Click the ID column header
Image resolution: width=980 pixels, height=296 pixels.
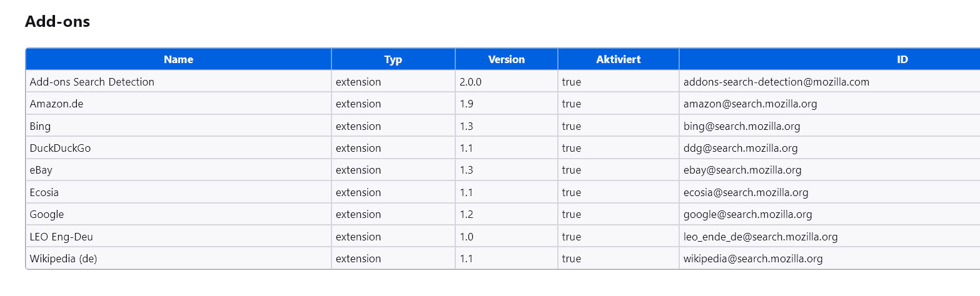(x=902, y=59)
